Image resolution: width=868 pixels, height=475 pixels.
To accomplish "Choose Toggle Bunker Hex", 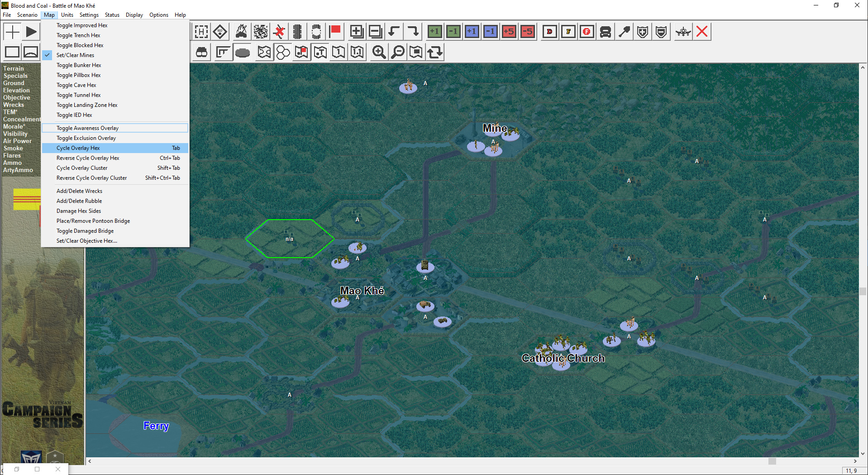I will [115, 65].
